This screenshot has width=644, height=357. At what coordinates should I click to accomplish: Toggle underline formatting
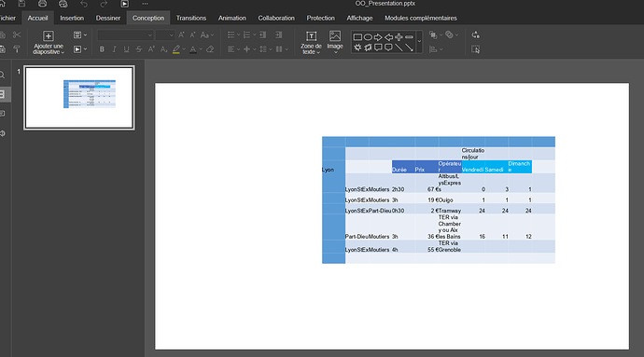(x=127, y=49)
